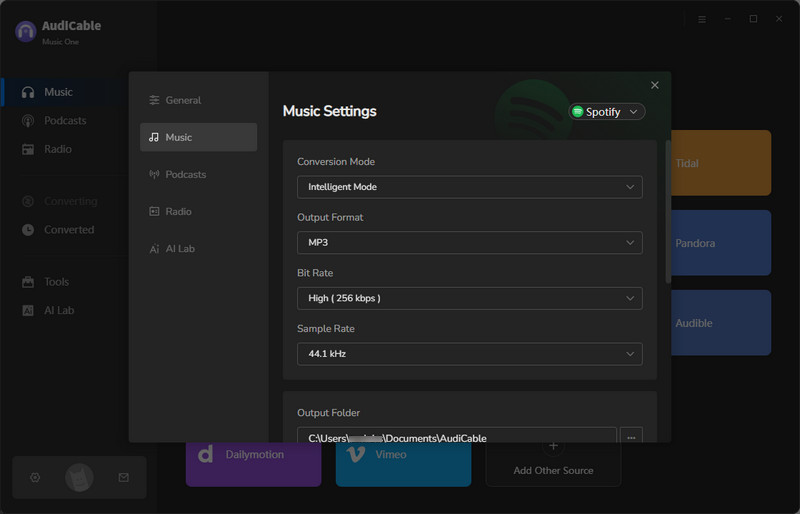The width and height of the screenshot is (800, 514).
Task: Open Podcasts in main sidebar
Action: pyautogui.click(x=63, y=120)
